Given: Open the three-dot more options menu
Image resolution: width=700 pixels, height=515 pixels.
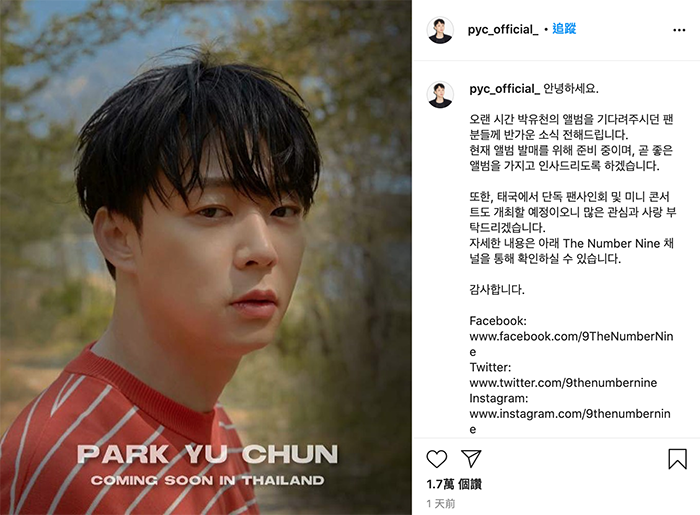Looking at the screenshot, I should pos(679,30).
